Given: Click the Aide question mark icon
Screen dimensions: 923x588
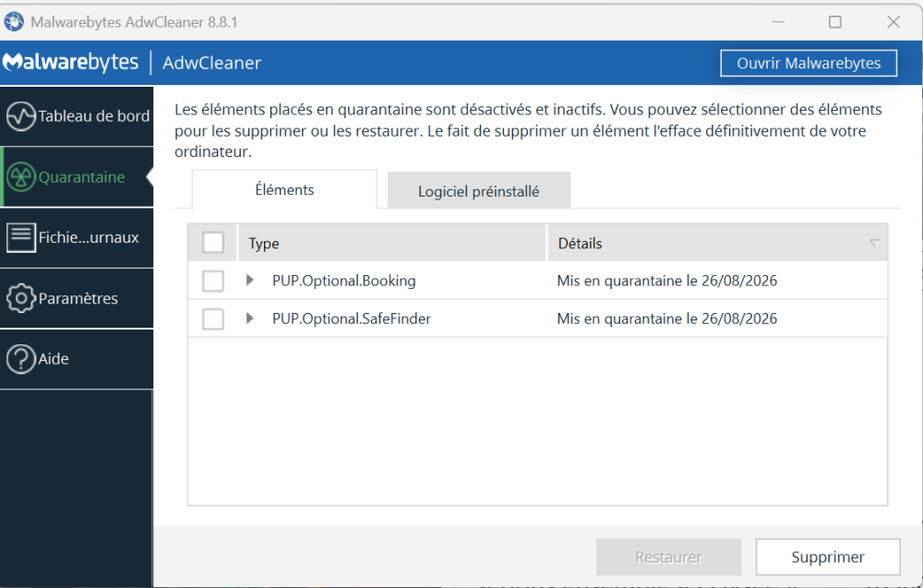Looking at the screenshot, I should (21, 359).
